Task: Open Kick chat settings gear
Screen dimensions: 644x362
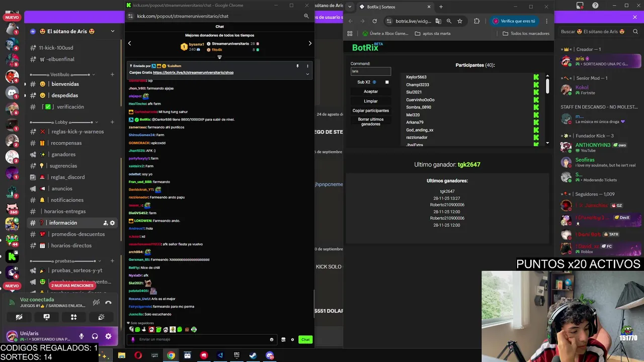Action: click(292, 339)
